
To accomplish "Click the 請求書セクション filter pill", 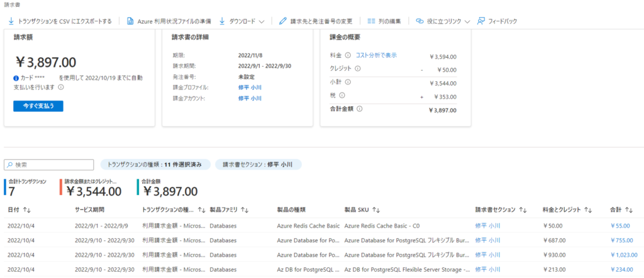I will pos(258,165).
